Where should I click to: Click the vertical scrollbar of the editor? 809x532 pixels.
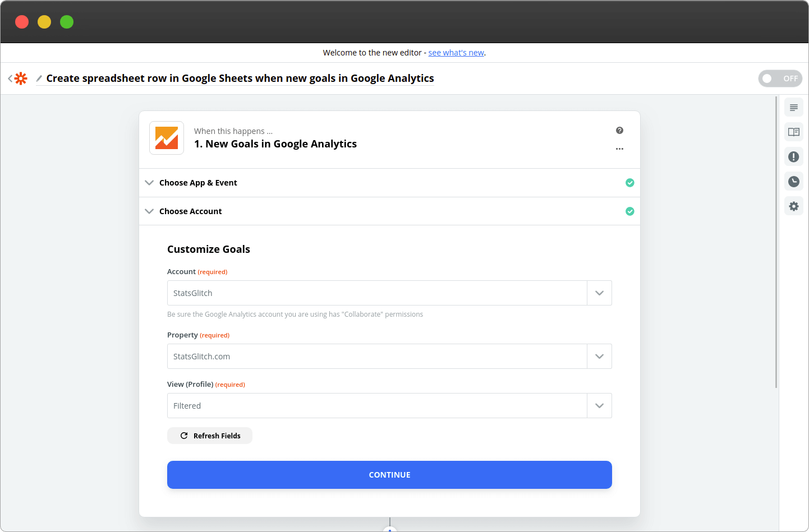click(776, 242)
